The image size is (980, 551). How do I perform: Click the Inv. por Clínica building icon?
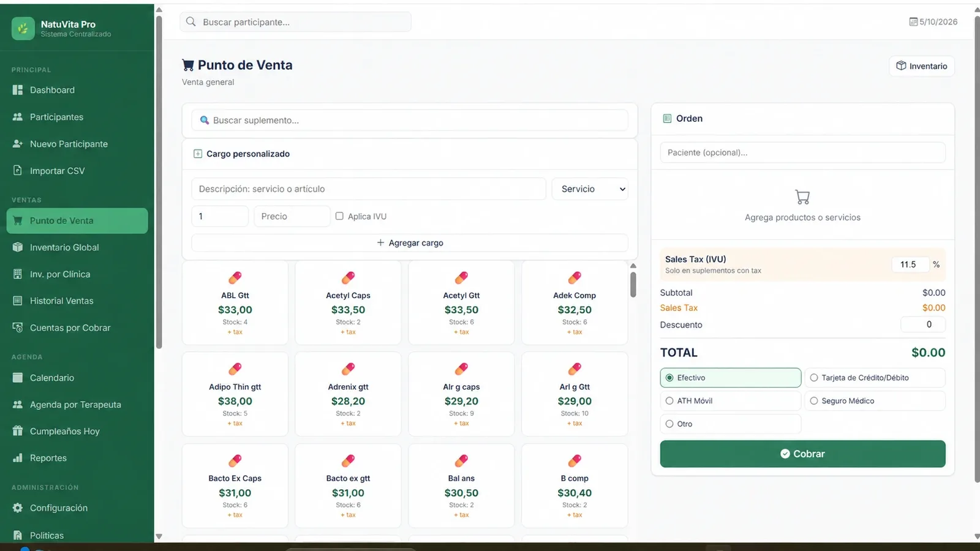(18, 274)
